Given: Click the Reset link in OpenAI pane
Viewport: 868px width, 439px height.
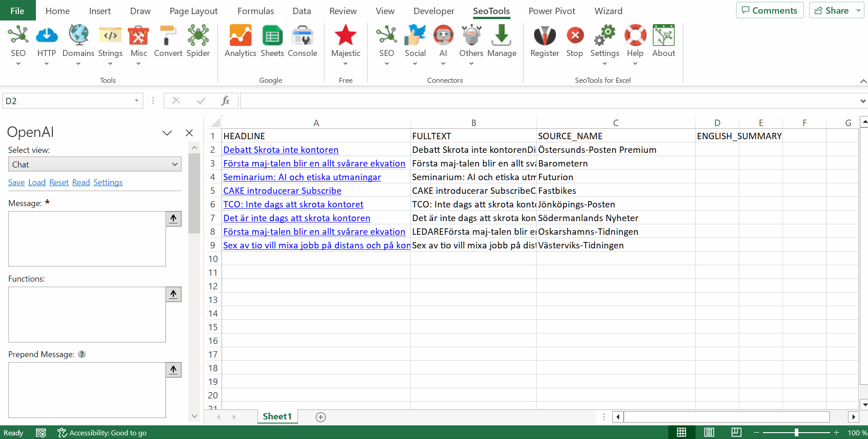Looking at the screenshot, I should coord(59,182).
